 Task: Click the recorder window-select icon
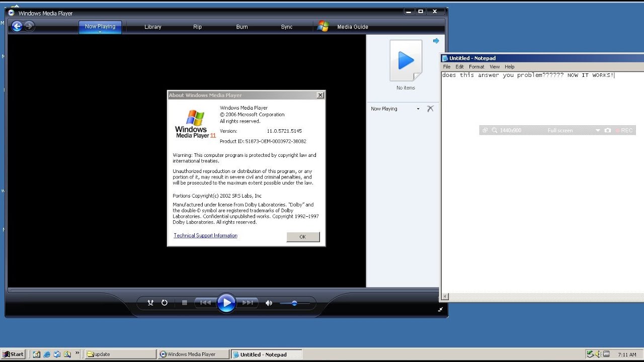(485, 130)
